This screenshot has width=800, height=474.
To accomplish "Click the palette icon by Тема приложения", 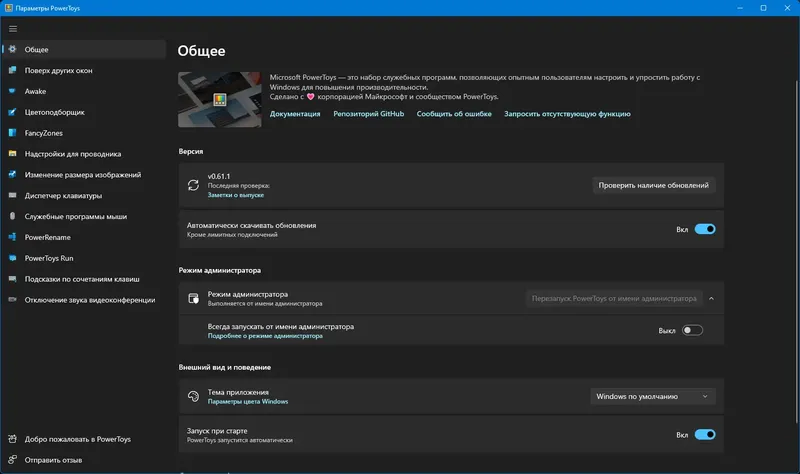I will point(193,396).
